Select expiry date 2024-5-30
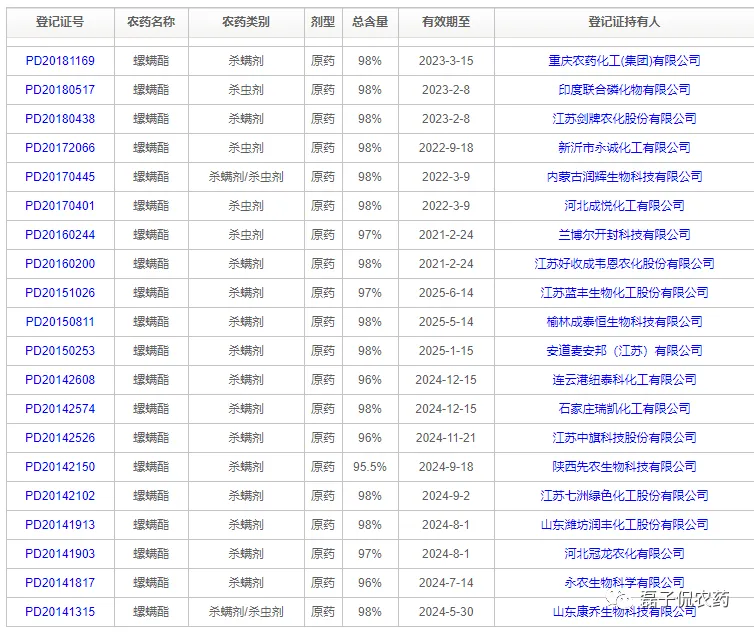 pyautogui.click(x=446, y=612)
